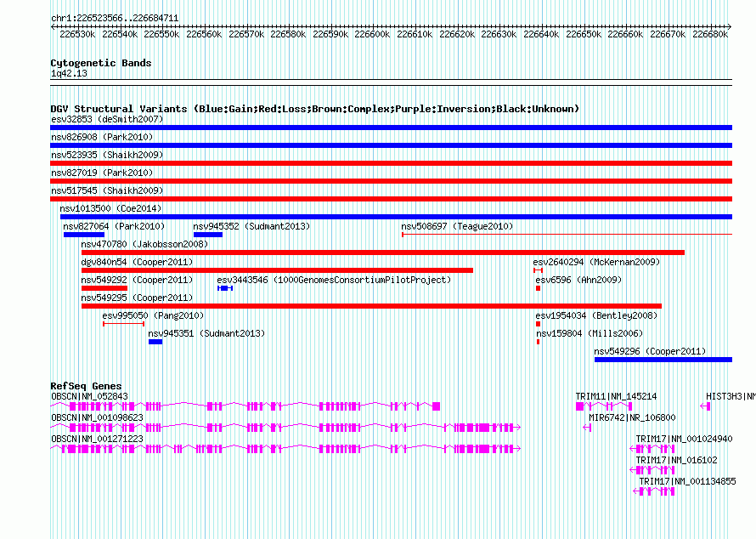Click the TRIM17|NM_001024940 gene label
Image resolution: width=756 pixels, height=539 pixels.
[x=684, y=439]
